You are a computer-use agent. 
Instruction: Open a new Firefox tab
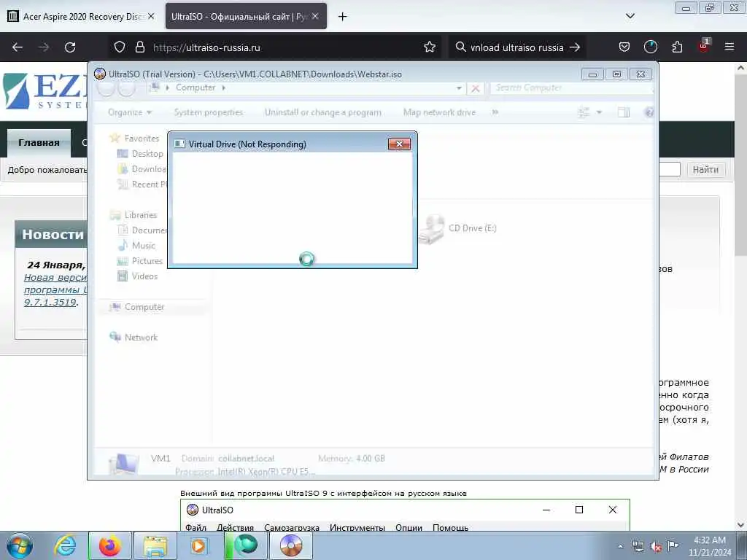(x=342, y=17)
